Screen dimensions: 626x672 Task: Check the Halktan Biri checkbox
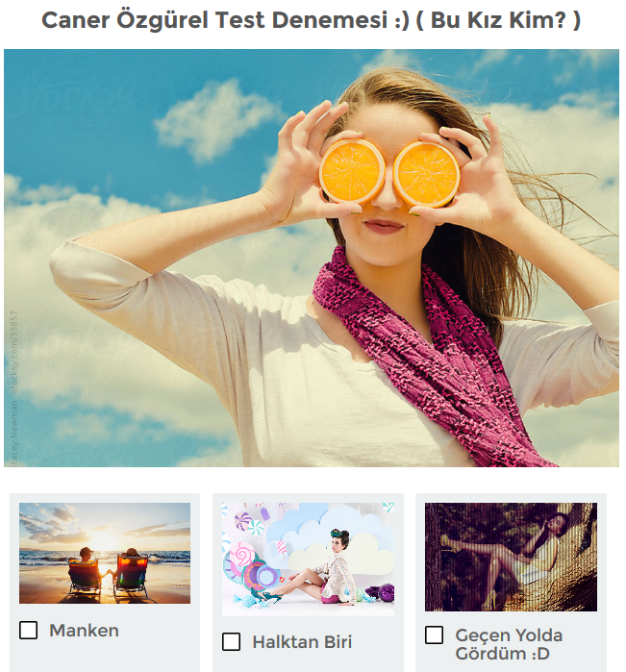(231, 641)
